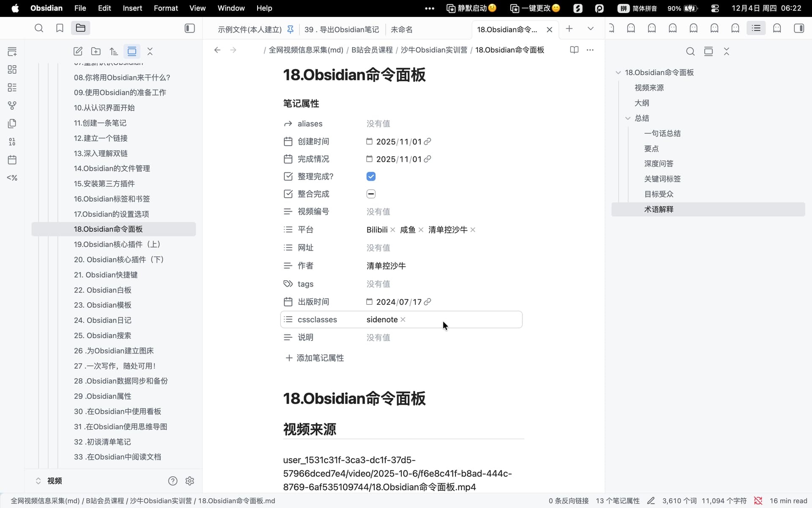Click the new folder icon
Viewport: 812px width, 508px height.
pos(96,52)
